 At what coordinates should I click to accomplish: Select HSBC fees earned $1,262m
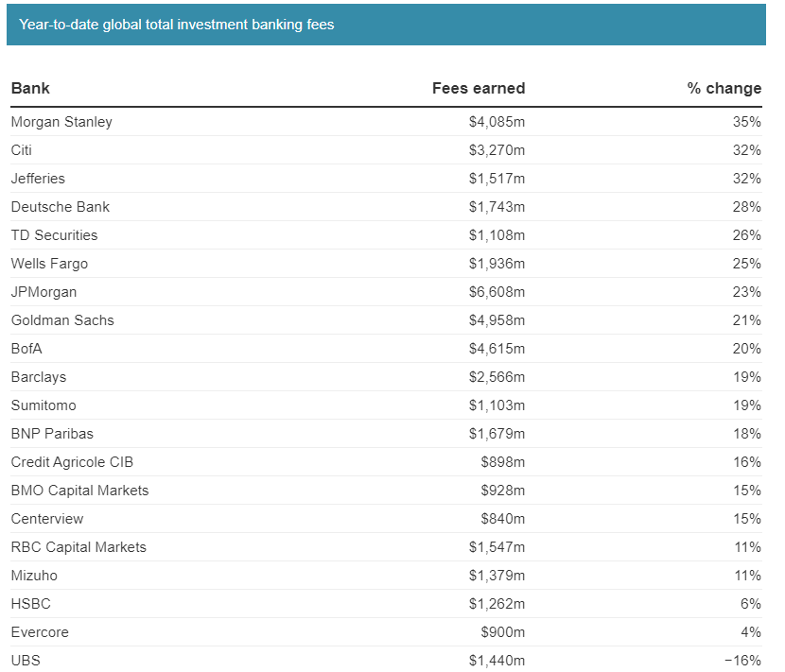click(497, 604)
